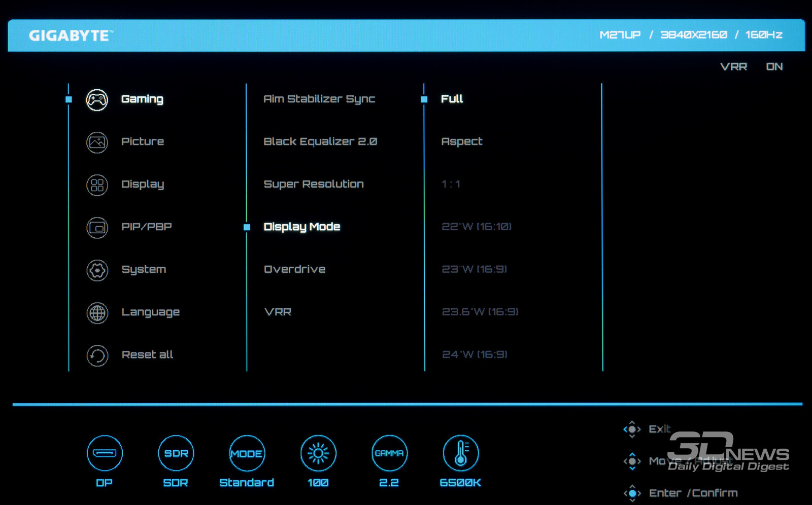The height and width of the screenshot is (505, 812).
Task: Click the Picture menu icon
Action: click(97, 142)
